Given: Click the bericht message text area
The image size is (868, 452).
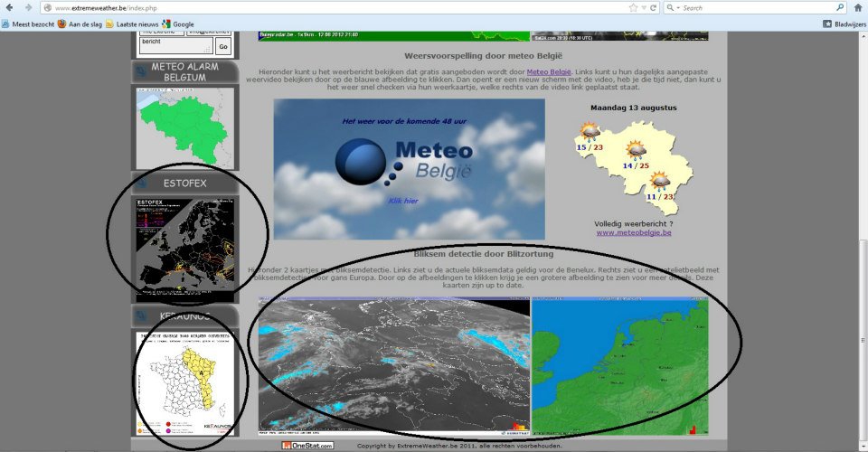Looking at the screenshot, I should [x=176, y=45].
